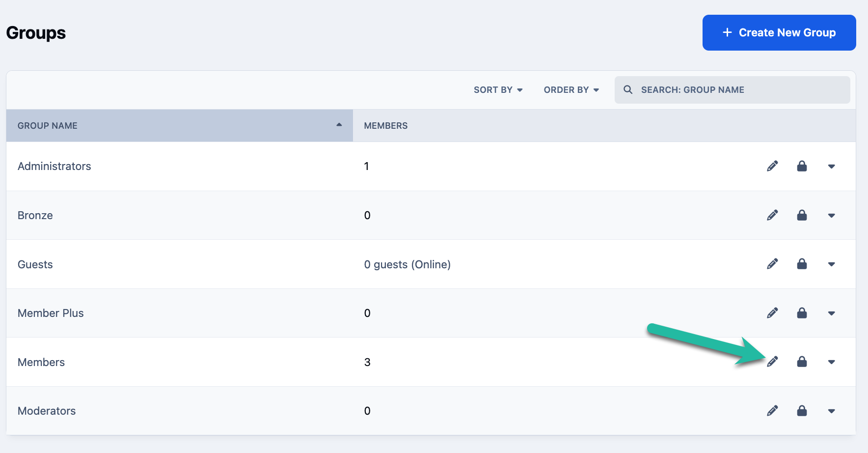Screen dimensions: 868x453
Task: Edit the Bronze group via pencil icon
Action: pos(772,215)
